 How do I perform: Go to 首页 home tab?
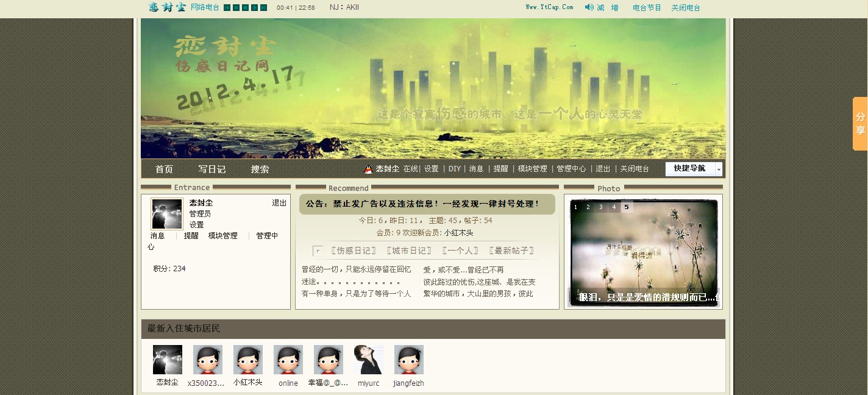coord(164,169)
